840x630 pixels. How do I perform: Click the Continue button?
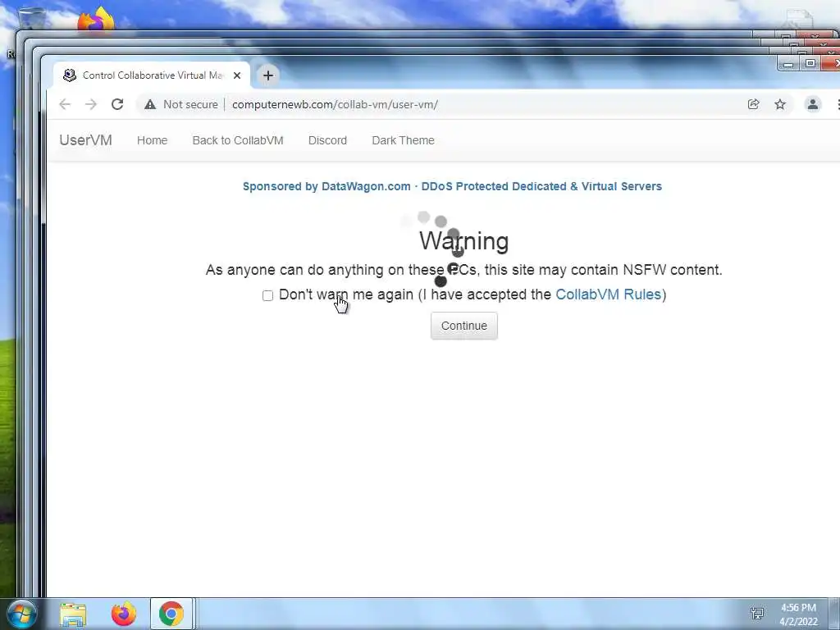click(x=464, y=326)
